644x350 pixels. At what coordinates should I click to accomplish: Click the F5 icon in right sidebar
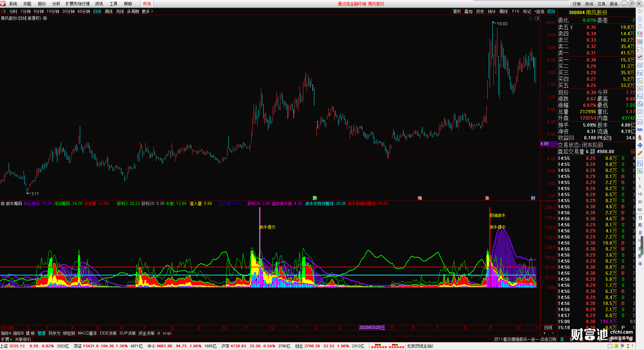(640, 164)
